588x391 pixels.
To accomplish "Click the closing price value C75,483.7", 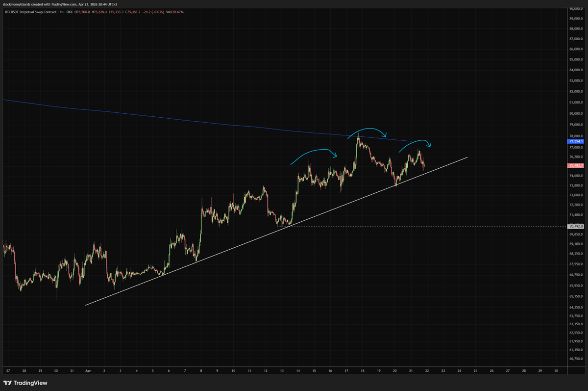I will [134, 11].
